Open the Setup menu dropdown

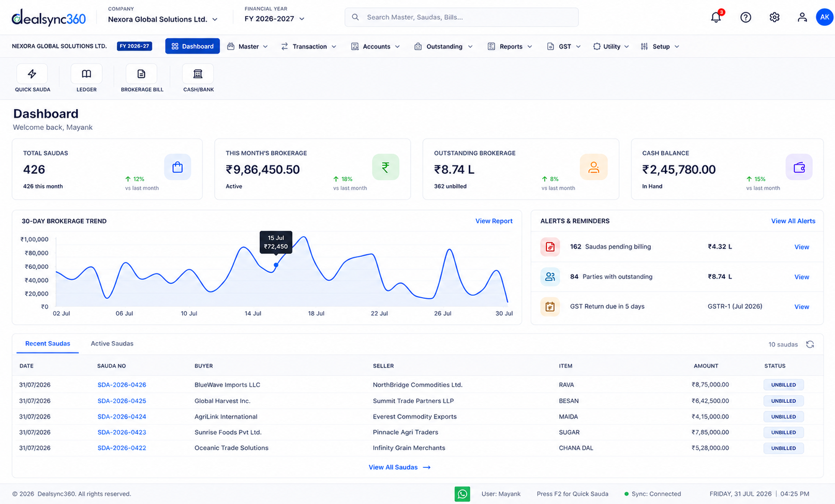tap(660, 47)
